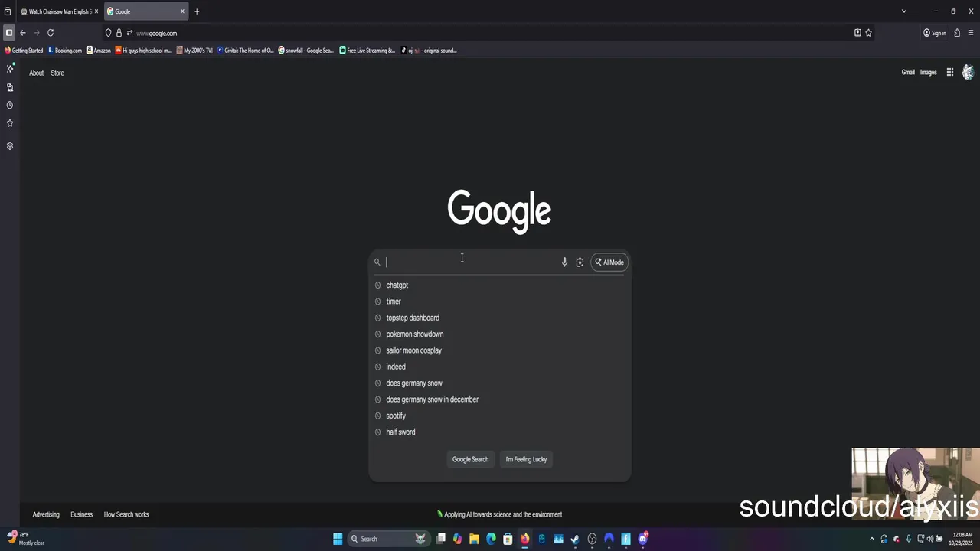Open the extensions icon beside Sign in
Image resolution: width=980 pixels, height=551 pixels.
click(957, 33)
